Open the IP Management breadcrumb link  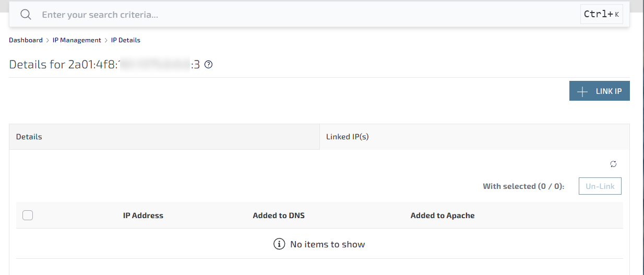coord(77,40)
